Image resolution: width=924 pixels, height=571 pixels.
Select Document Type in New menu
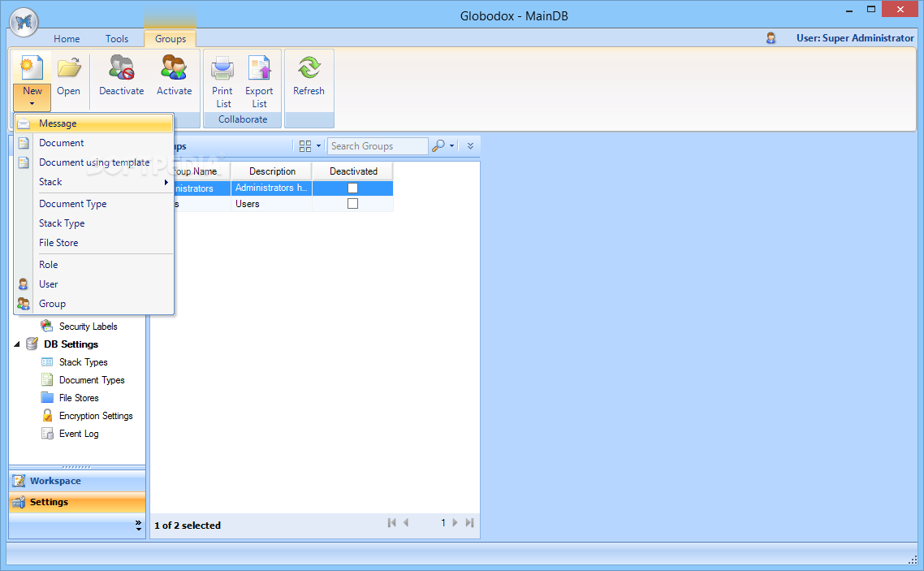coord(94,204)
